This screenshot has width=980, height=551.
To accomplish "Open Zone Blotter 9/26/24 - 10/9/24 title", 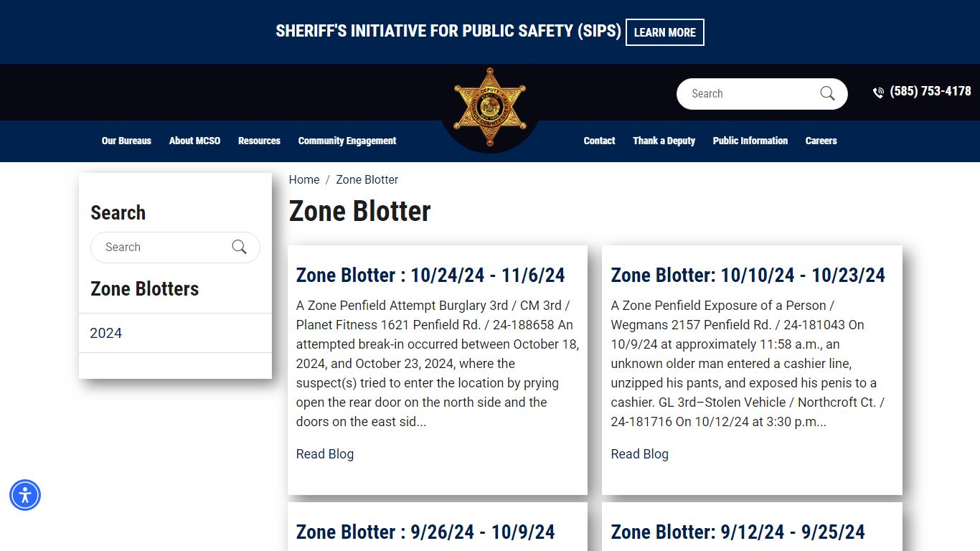I will (425, 532).
